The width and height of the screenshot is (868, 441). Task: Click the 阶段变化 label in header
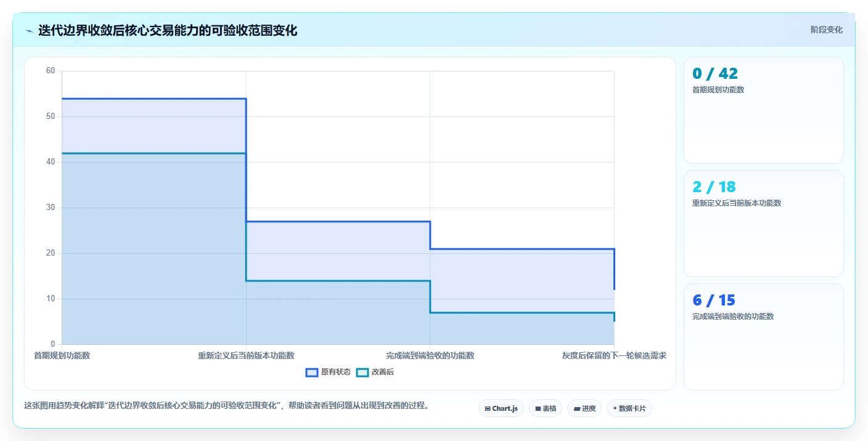[x=826, y=30]
